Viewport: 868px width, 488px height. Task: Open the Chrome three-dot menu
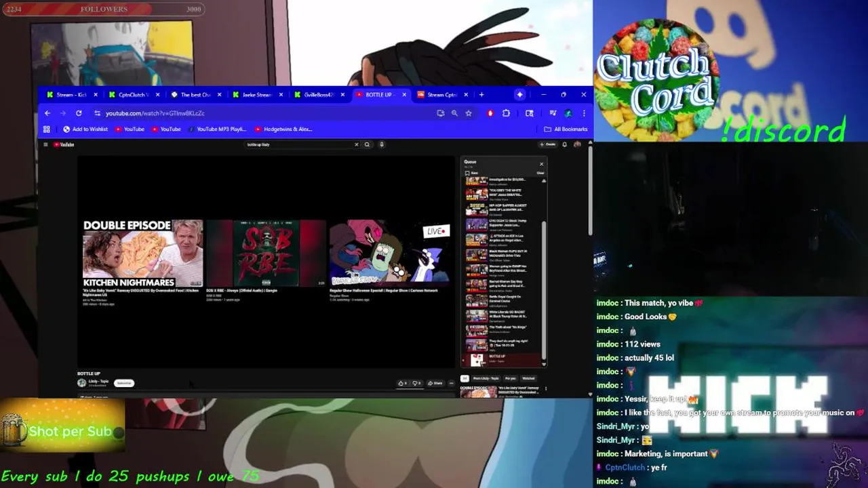tap(584, 113)
